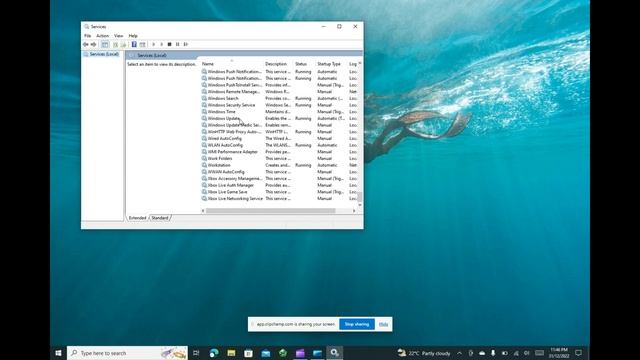Go forward with the toolbar Forward arrow
Image resolution: width=640 pixels, height=360 pixels.
click(93, 44)
